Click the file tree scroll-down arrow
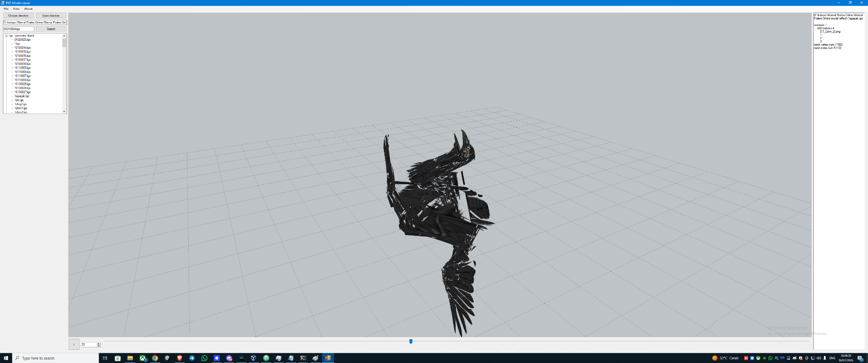 64,111
